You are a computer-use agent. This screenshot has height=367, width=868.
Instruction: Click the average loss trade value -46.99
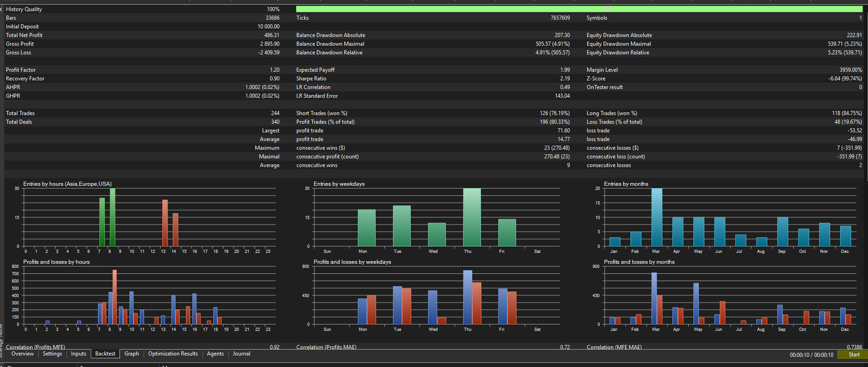[x=855, y=140]
